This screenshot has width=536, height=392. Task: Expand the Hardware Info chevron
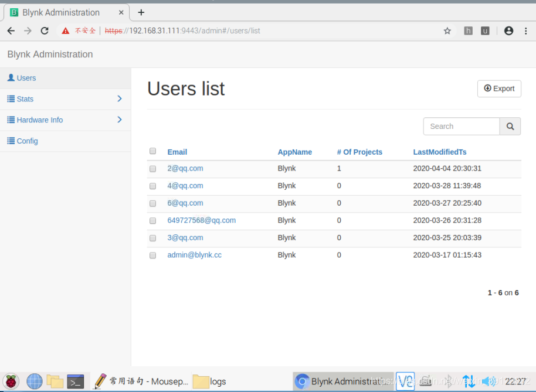120,120
